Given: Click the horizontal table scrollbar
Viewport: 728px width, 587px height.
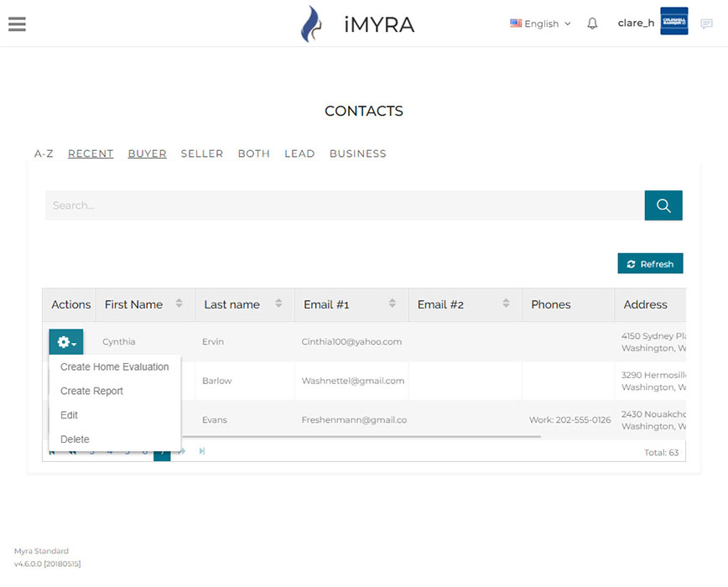Looking at the screenshot, I should tap(361, 437).
